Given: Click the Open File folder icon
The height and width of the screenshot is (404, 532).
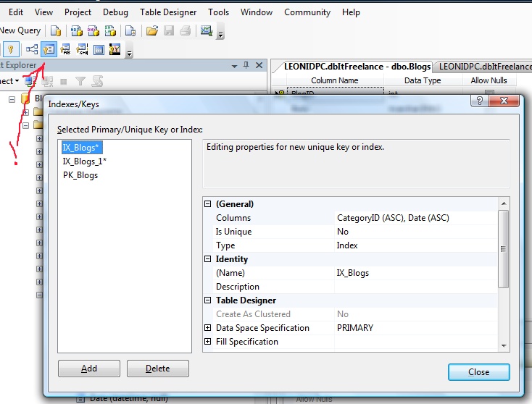Looking at the screenshot, I should pyautogui.click(x=152, y=31).
